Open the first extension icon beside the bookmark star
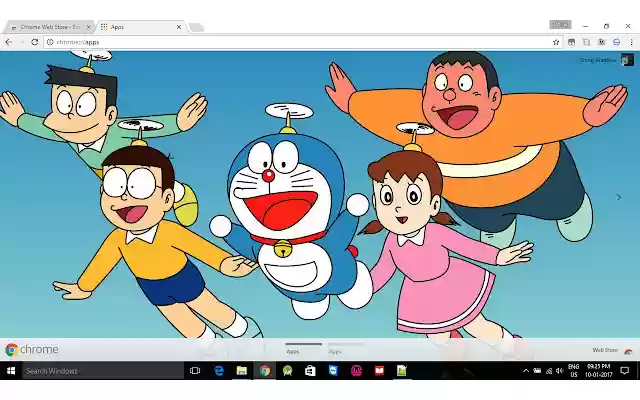Image resolution: width=640 pixels, height=400 pixels. coord(571,42)
